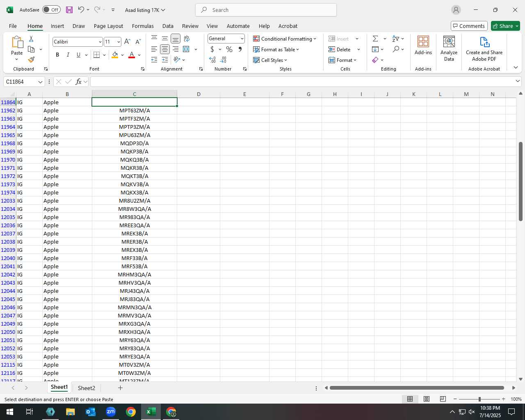
Task: Click the Undo arrow icon
Action: click(x=81, y=10)
